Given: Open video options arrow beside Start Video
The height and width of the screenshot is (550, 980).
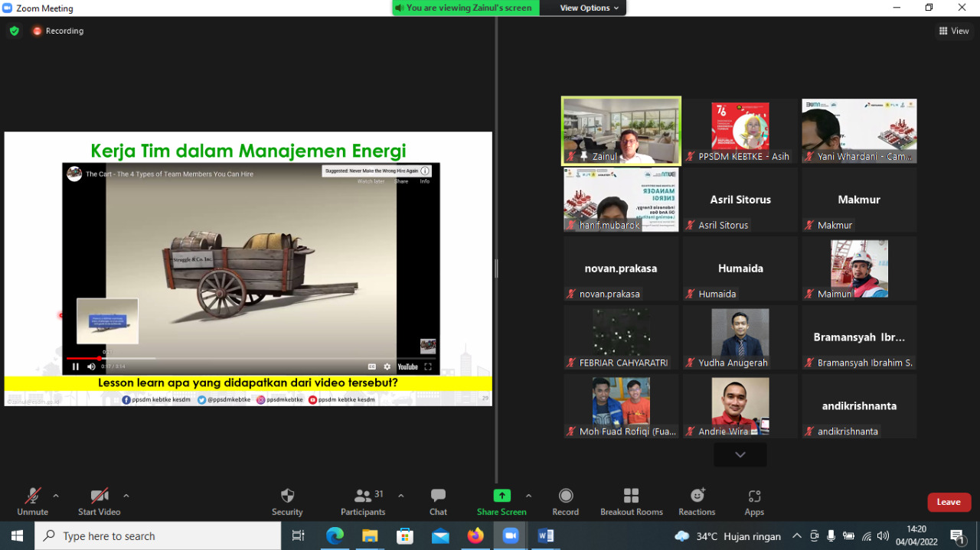Looking at the screenshot, I should point(126,496).
